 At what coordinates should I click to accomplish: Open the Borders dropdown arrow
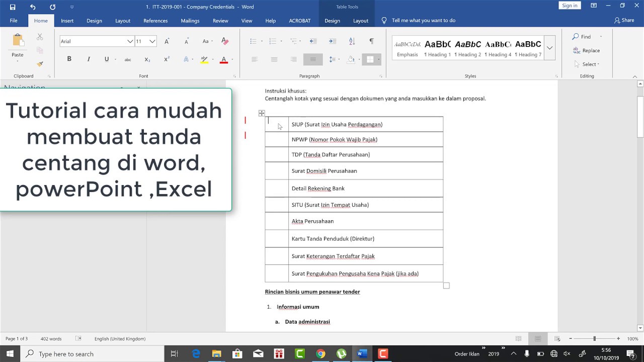378,59
